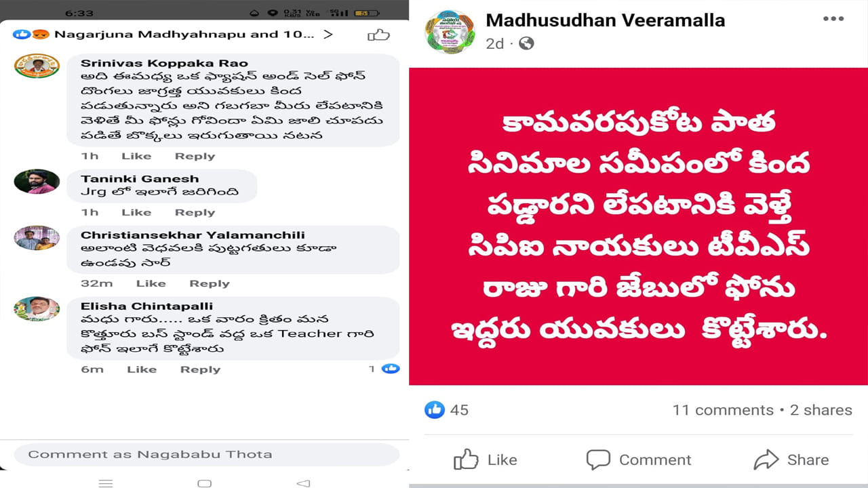Open the three-dots post options menu
The width and height of the screenshot is (868, 488).
tap(833, 19)
